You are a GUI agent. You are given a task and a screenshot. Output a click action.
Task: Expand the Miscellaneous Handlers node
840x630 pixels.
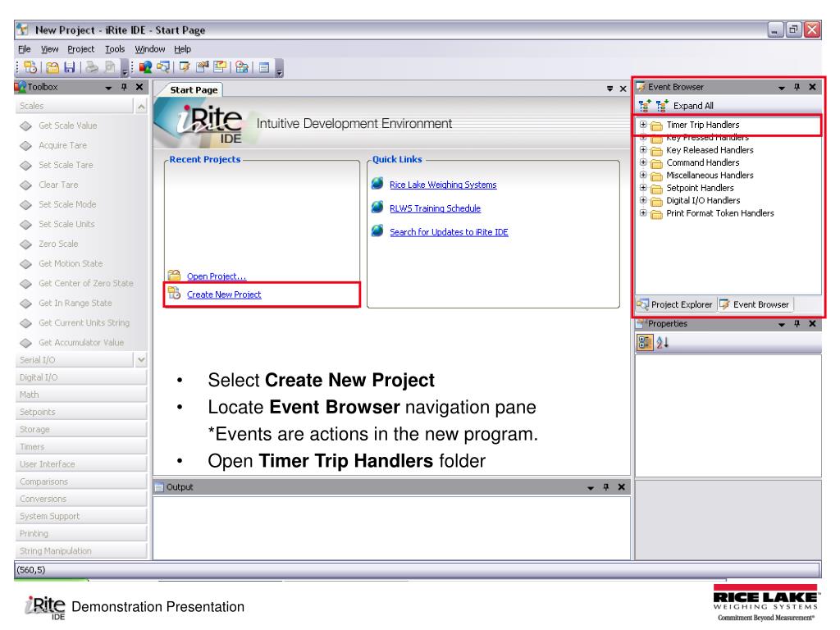(x=643, y=176)
